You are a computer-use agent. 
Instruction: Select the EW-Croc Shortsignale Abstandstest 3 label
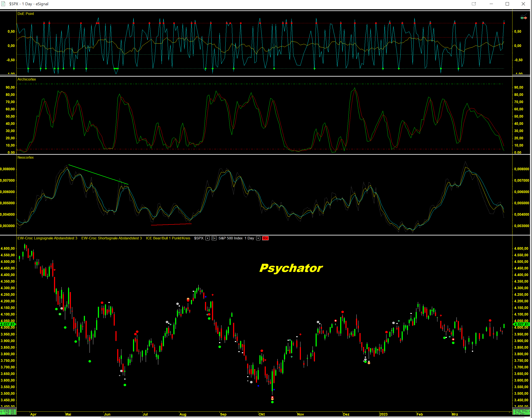pos(111,238)
